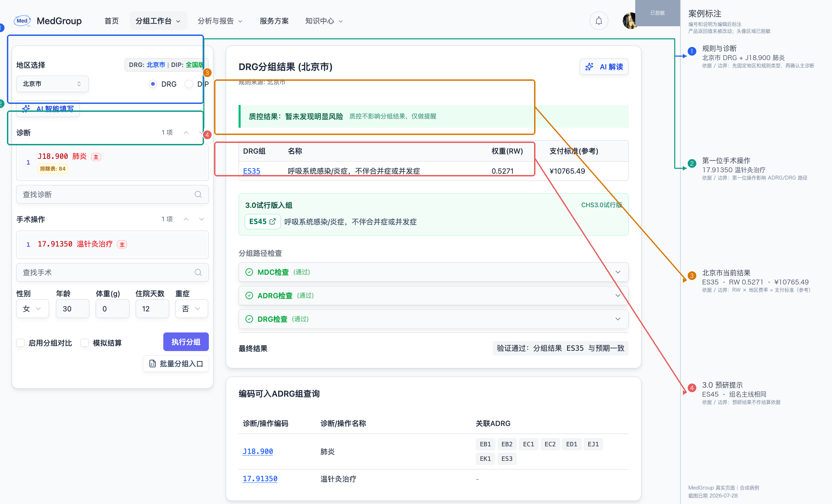This screenshot has height=504, width=832.
Task: Expand the ADRG检查 row chevron
Action: [x=618, y=295]
